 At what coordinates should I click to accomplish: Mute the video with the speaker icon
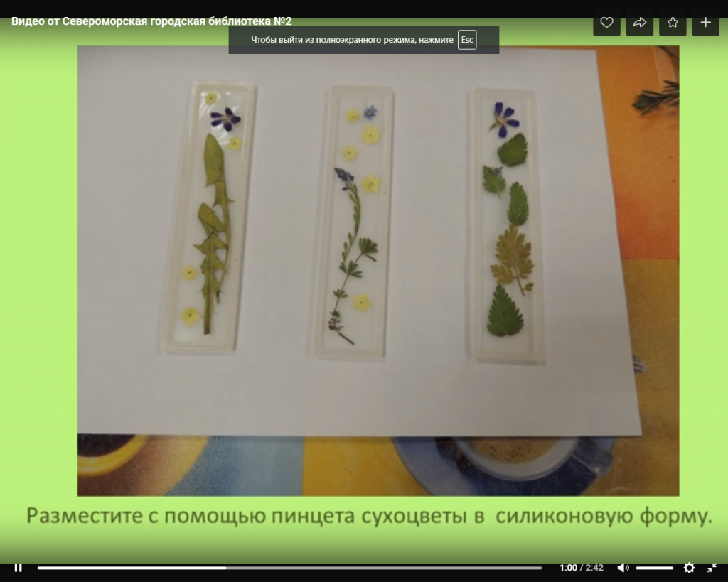623,568
